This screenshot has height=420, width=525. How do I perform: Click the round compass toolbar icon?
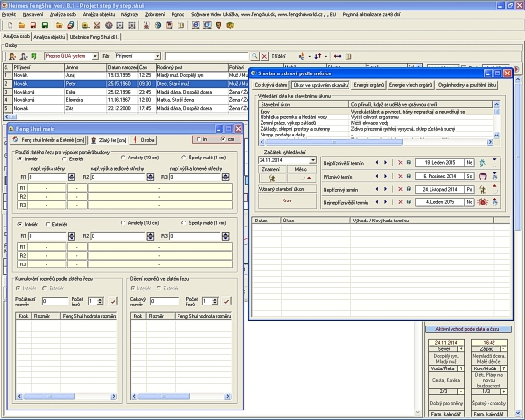109,25
